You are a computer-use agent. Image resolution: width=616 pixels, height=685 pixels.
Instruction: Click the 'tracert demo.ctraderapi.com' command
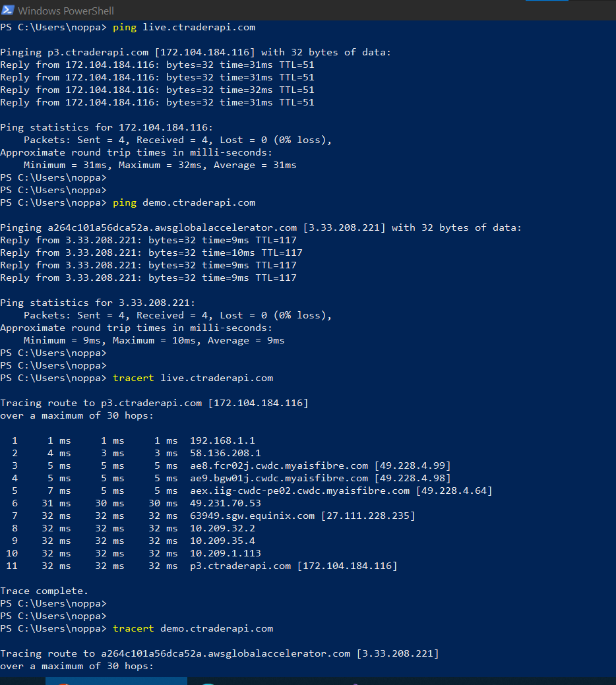[x=193, y=628]
